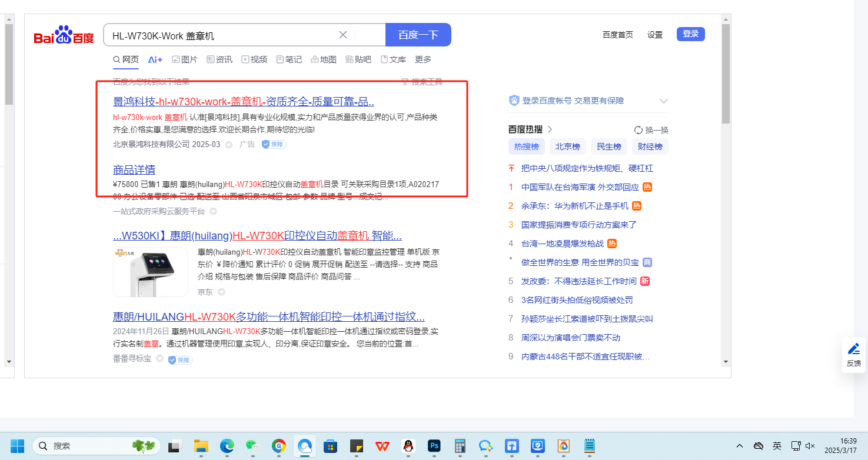
Task: Open WeChat from the taskbar
Action: [x=253, y=446]
